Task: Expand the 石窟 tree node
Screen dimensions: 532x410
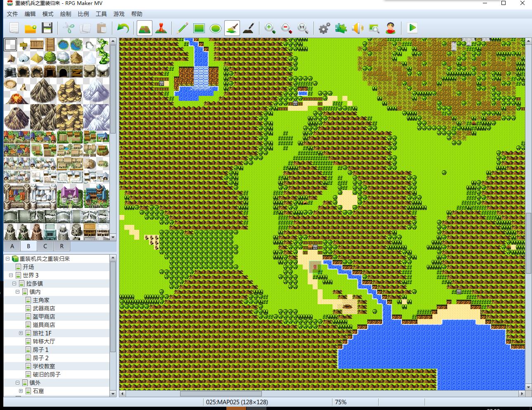Action: coord(21,391)
